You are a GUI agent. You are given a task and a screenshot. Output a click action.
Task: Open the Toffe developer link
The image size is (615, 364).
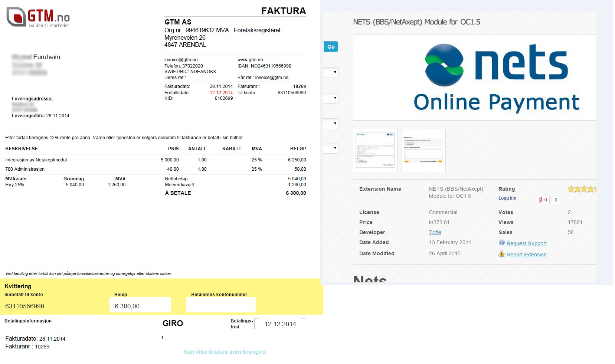(435, 232)
